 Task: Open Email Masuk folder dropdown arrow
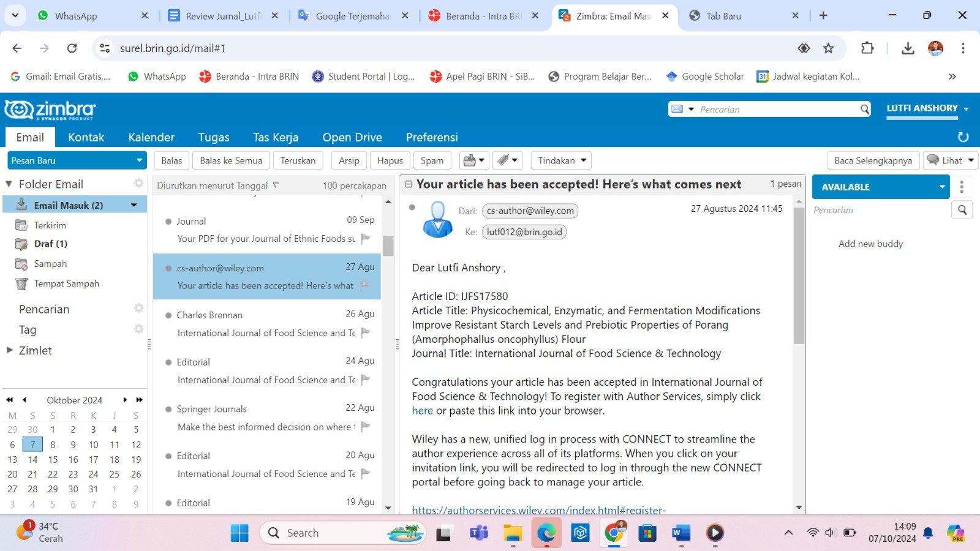(134, 205)
